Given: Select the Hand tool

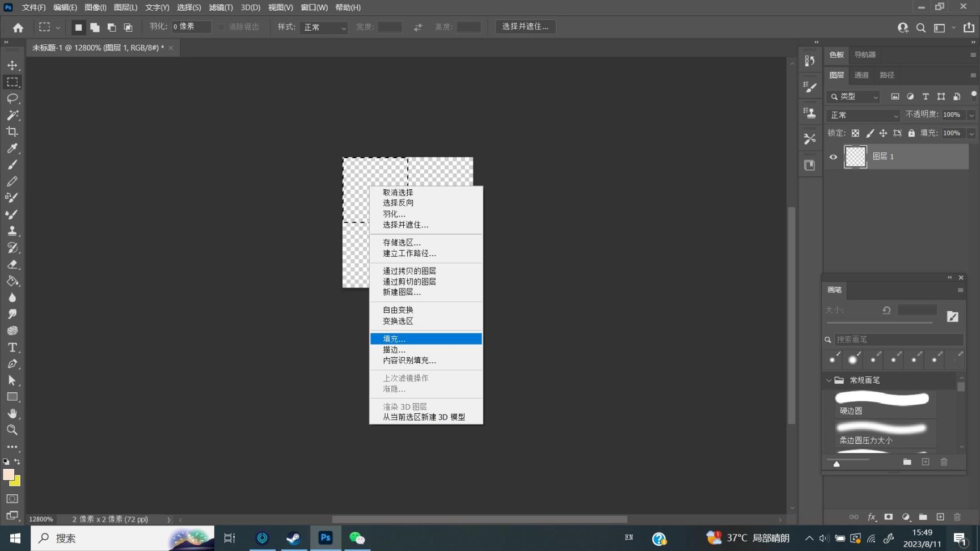Looking at the screenshot, I should pyautogui.click(x=12, y=413).
